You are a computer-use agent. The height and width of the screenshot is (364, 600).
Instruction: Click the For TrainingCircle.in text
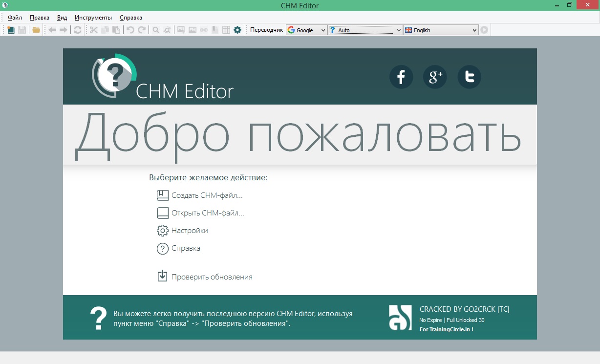[446, 329]
